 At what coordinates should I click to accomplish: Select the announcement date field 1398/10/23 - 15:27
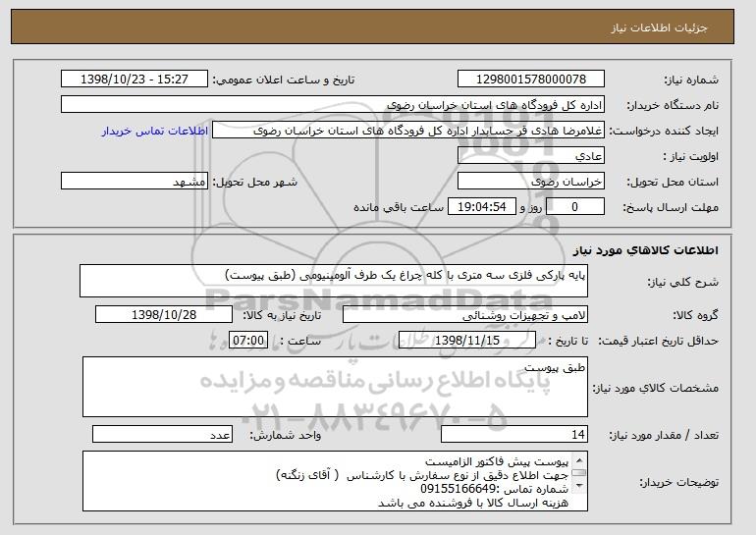(x=135, y=80)
